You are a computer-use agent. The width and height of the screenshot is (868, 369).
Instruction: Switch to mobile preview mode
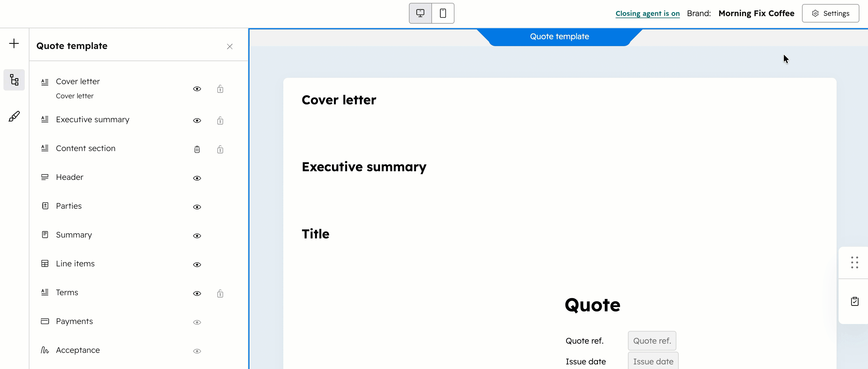(x=443, y=14)
